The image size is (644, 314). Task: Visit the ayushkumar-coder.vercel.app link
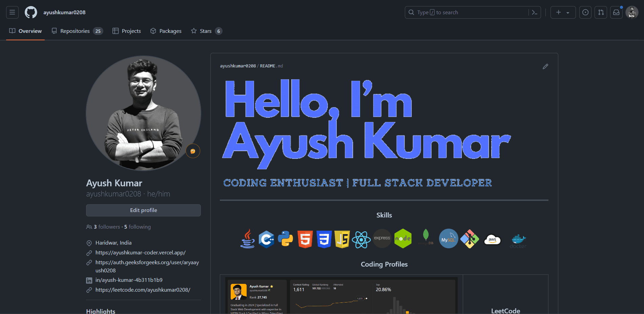[x=140, y=253]
